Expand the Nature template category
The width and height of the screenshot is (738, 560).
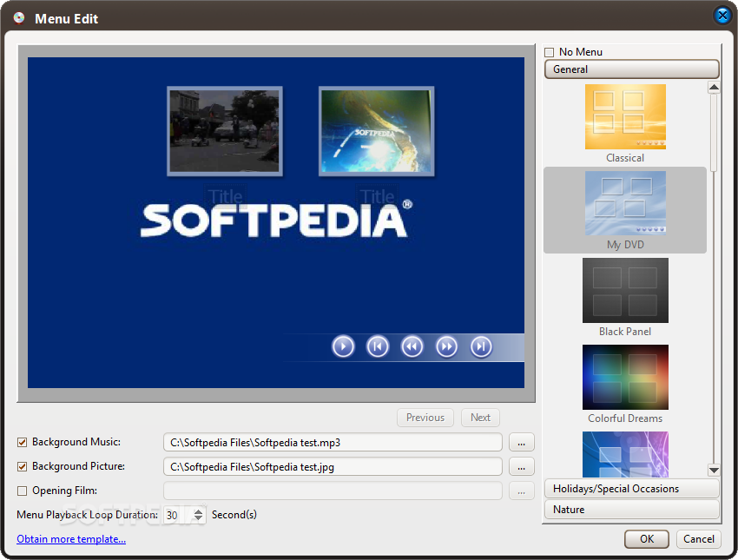[631, 509]
